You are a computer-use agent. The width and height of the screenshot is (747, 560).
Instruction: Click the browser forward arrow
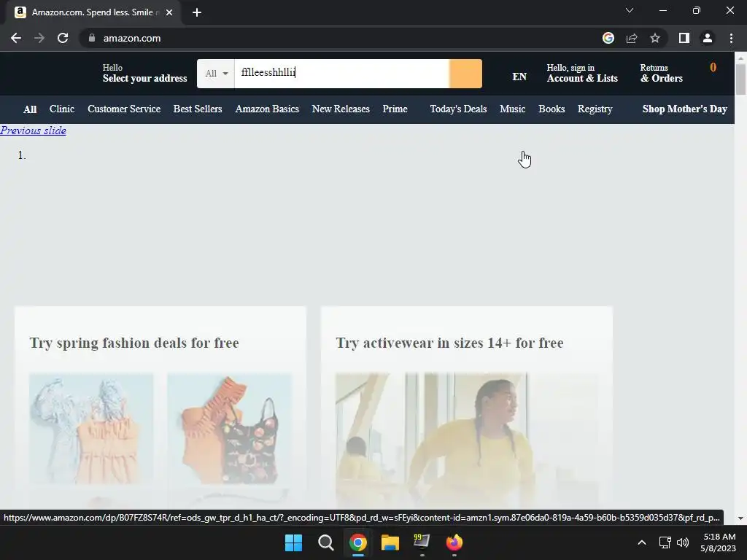pyautogui.click(x=39, y=38)
